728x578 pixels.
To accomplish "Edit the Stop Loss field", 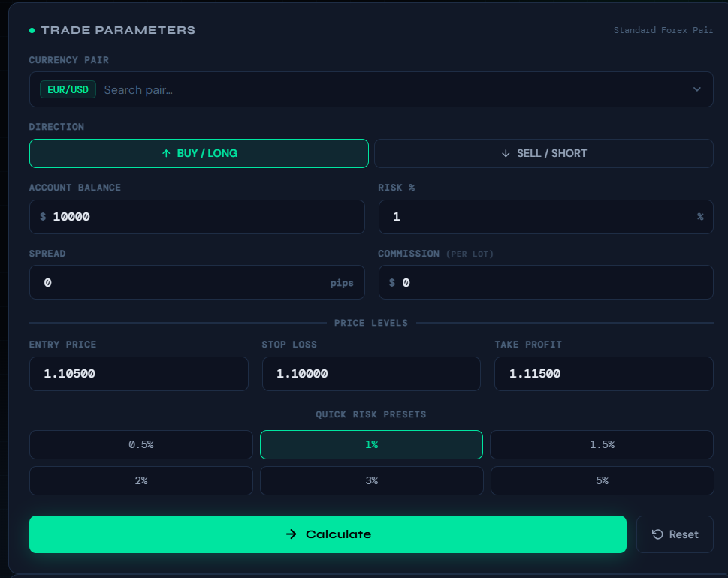I will [371, 374].
